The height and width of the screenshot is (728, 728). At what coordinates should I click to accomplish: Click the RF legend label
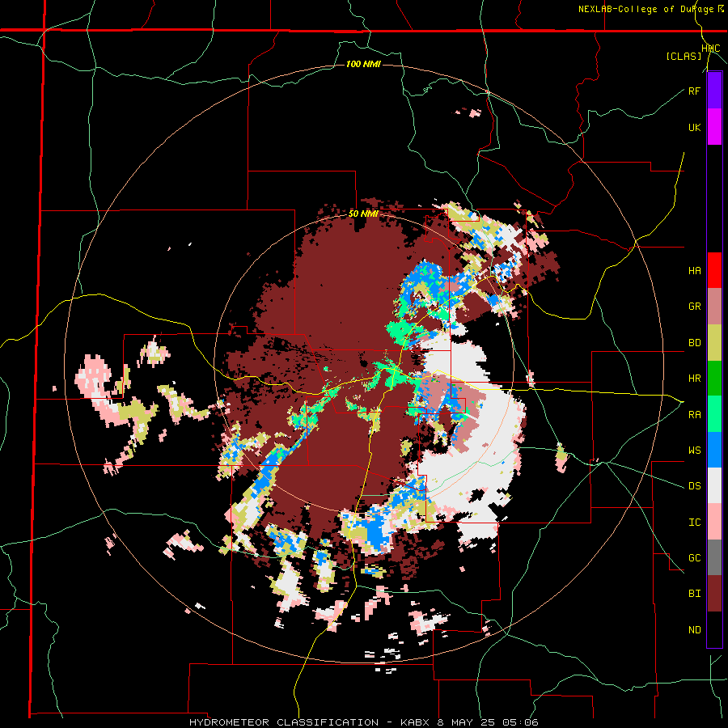pos(694,91)
